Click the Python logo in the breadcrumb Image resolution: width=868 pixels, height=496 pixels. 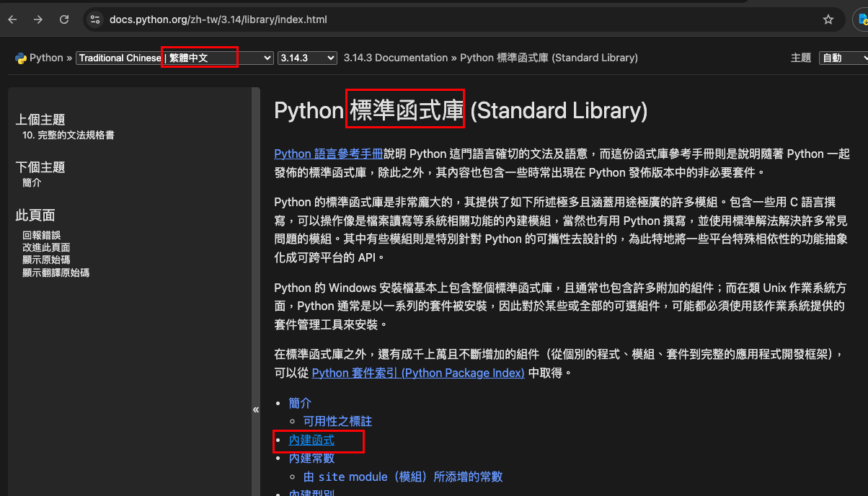(21, 58)
